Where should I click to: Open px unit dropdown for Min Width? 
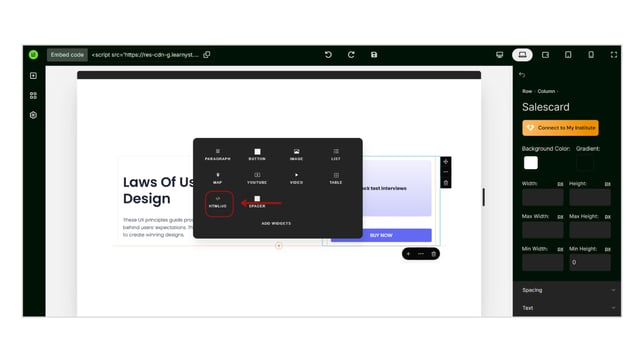tap(560, 249)
